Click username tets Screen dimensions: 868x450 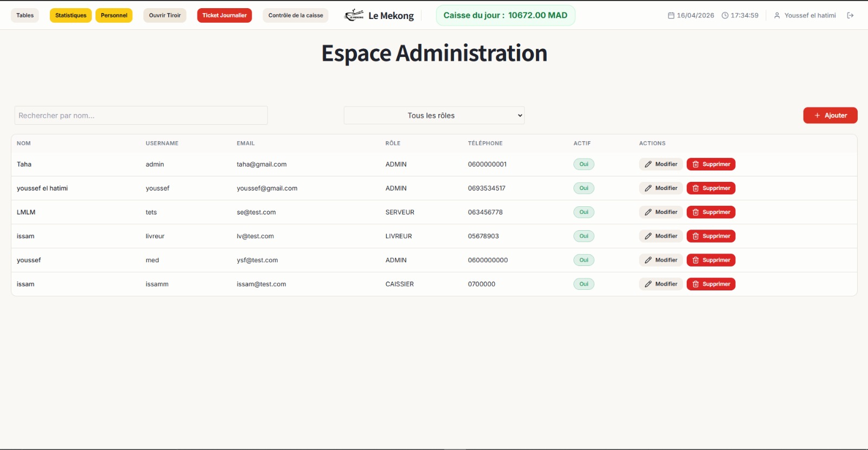[151, 212]
